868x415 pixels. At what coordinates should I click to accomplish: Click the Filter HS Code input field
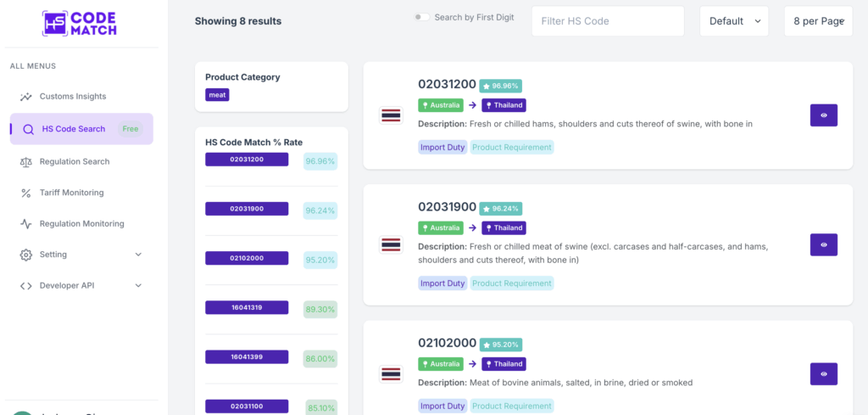coord(607,21)
